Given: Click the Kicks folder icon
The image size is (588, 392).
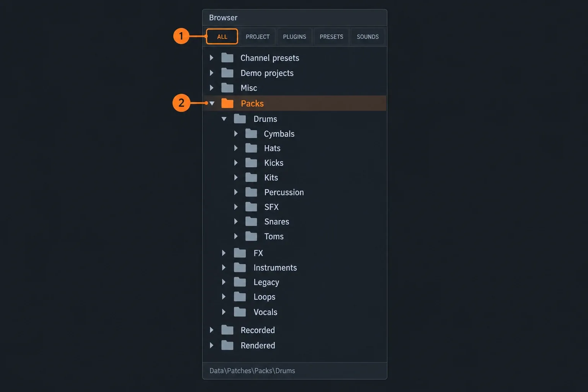Looking at the screenshot, I should (251, 163).
